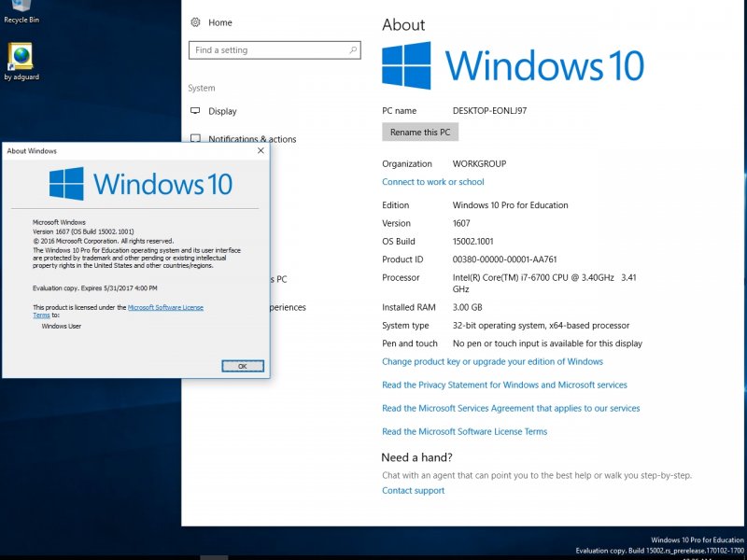This screenshot has height=560, width=747.
Task: Click the System section label in sidebar
Action: click(x=202, y=88)
